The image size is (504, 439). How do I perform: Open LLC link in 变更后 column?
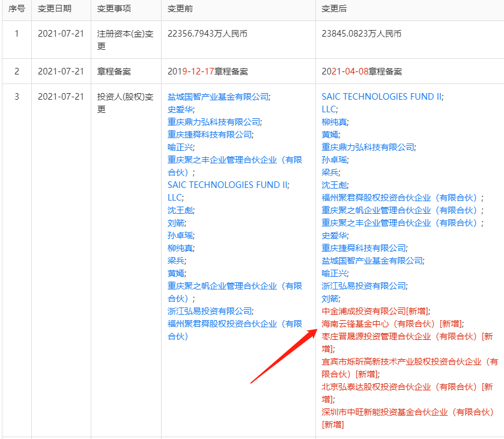tap(329, 109)
